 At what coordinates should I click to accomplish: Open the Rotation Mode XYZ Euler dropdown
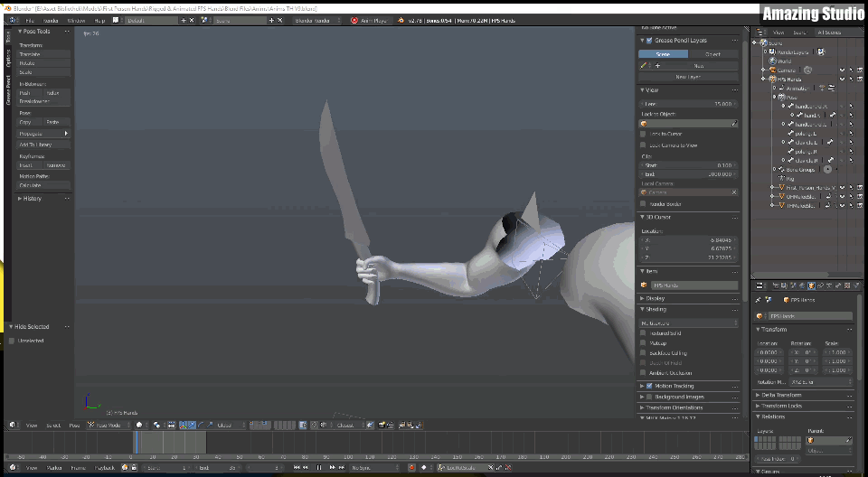coord(822,382)
